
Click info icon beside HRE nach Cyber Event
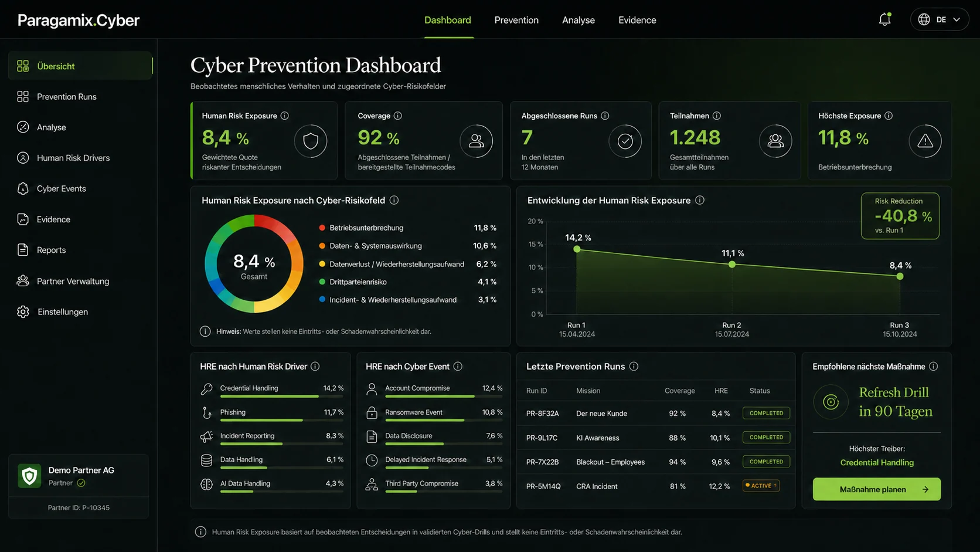[458, 366]
